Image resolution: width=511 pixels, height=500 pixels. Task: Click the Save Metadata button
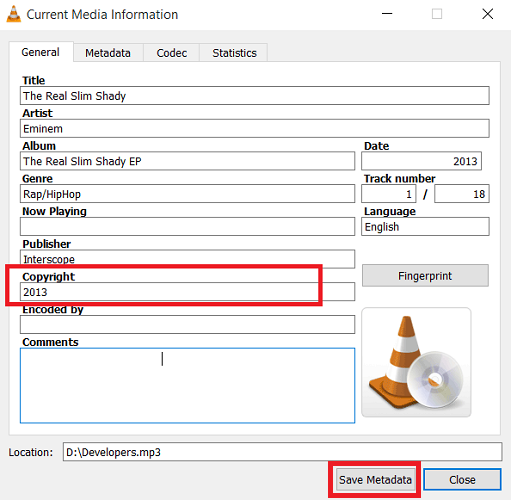point(375,480)
